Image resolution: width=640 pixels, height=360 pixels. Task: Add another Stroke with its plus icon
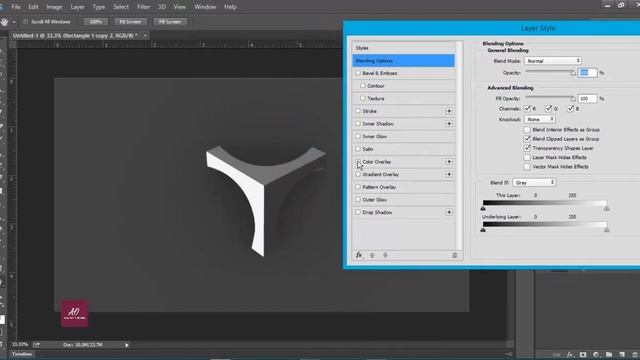[449, 111]
